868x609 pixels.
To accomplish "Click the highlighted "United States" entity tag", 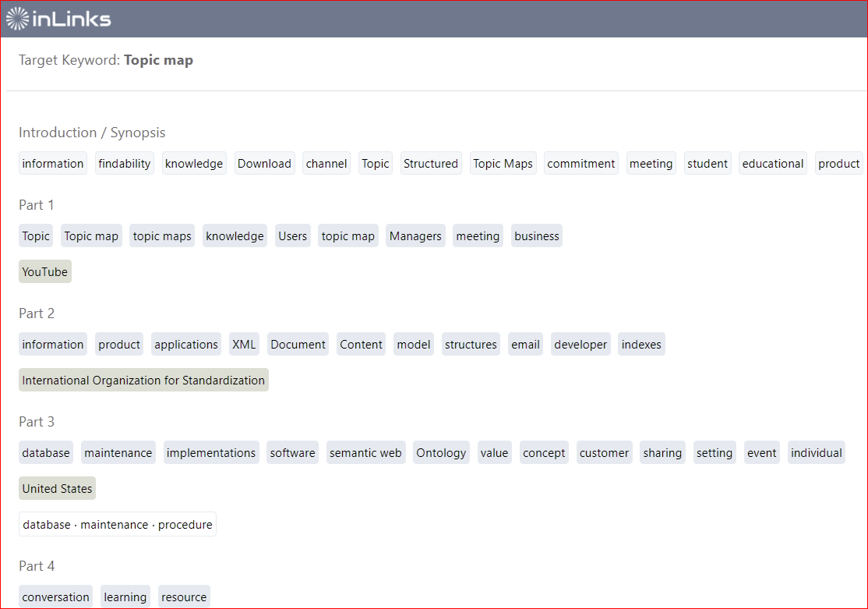I will coord(57,488).
